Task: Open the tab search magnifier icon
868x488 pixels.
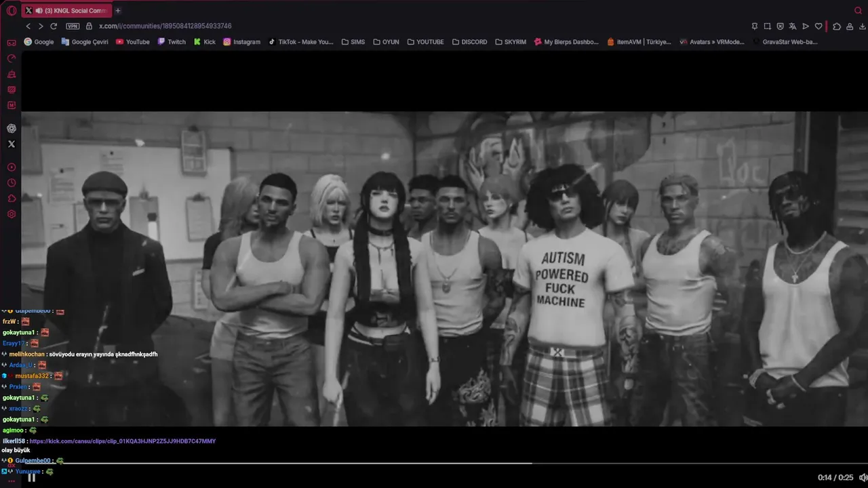Action: (x=859, y=10)
